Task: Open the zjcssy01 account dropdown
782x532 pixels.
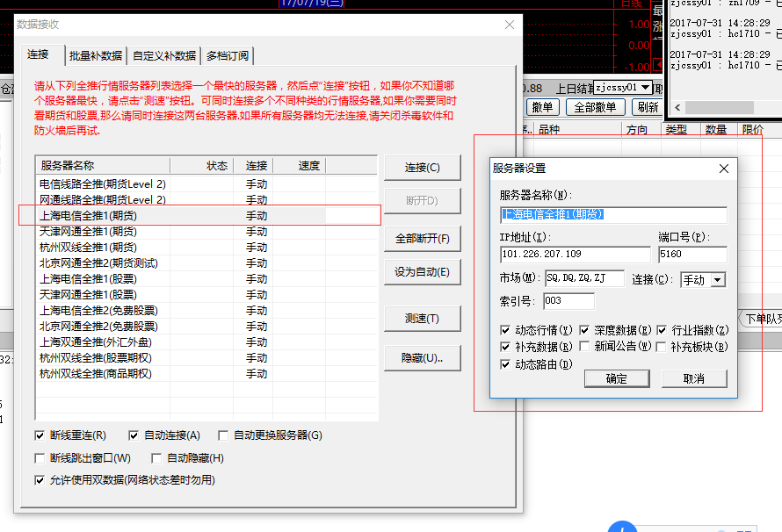Action: pos(646,87)
